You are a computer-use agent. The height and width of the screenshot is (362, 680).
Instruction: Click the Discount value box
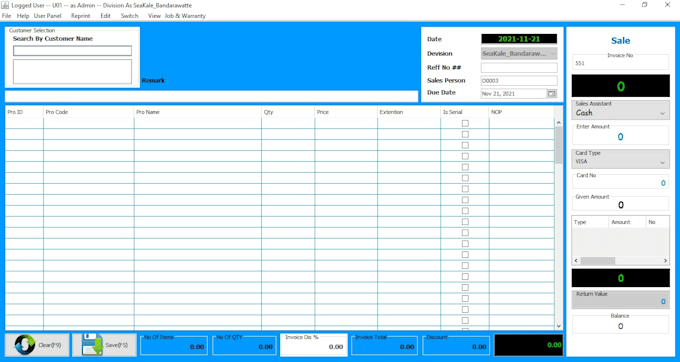tap(456, 346)
